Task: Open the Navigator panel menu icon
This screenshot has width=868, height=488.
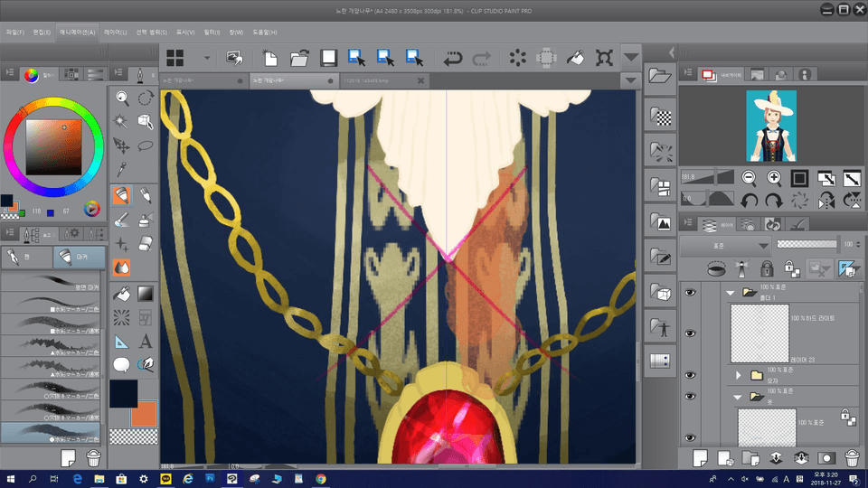Action: 688,73
